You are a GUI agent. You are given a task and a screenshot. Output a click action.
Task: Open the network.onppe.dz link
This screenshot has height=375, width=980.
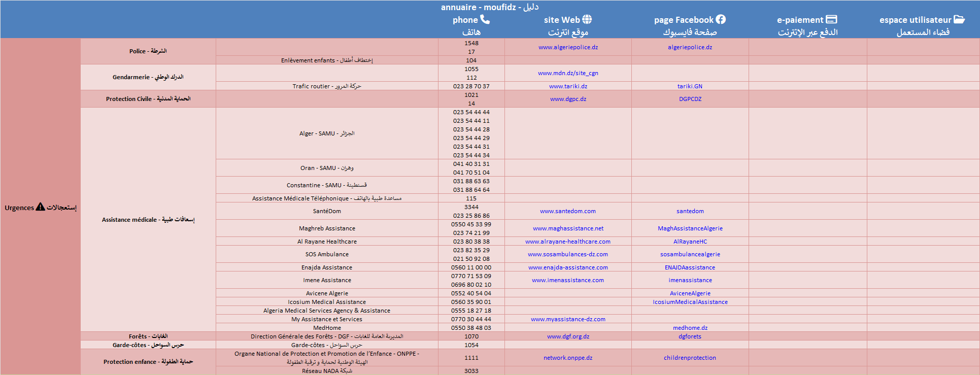point(567,358)
